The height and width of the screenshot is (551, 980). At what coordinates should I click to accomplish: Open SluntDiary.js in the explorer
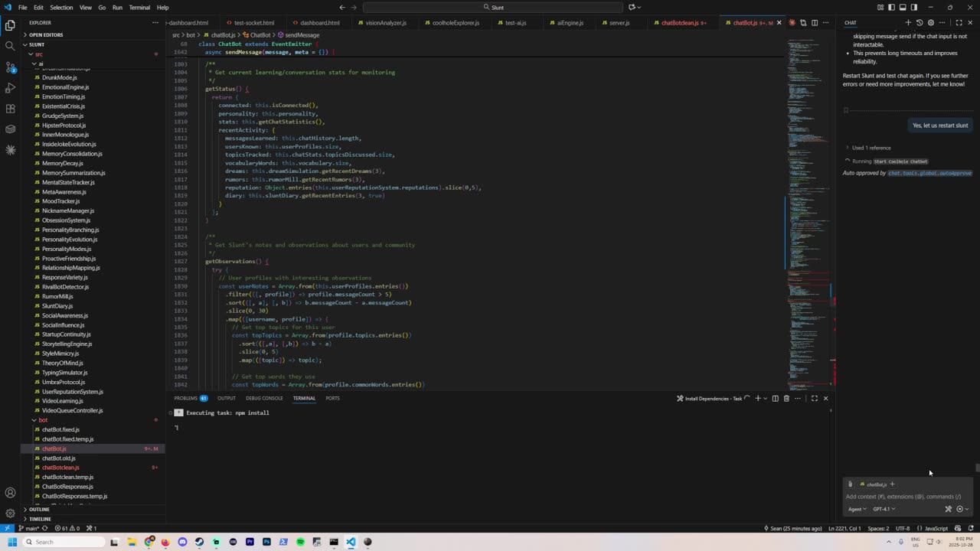coord(57,306)
